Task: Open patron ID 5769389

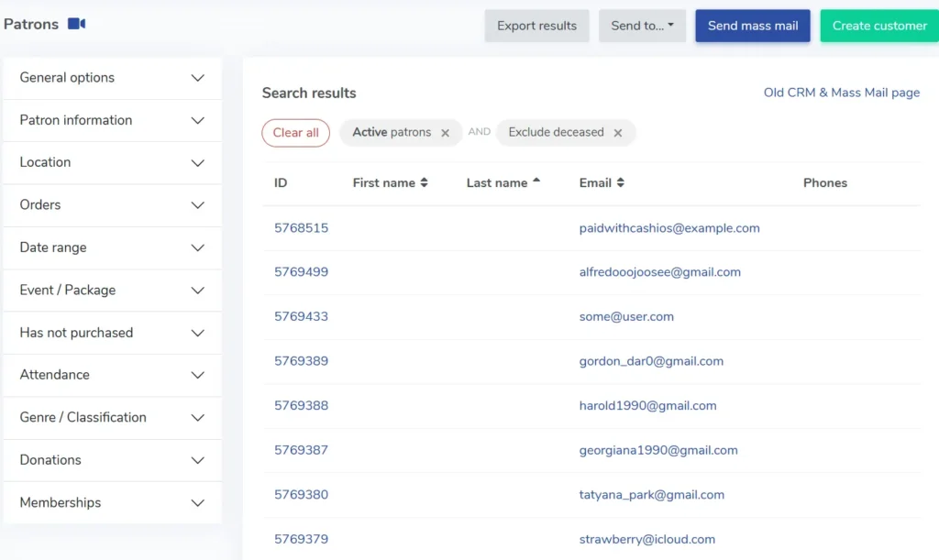Action: pos(301,361)
